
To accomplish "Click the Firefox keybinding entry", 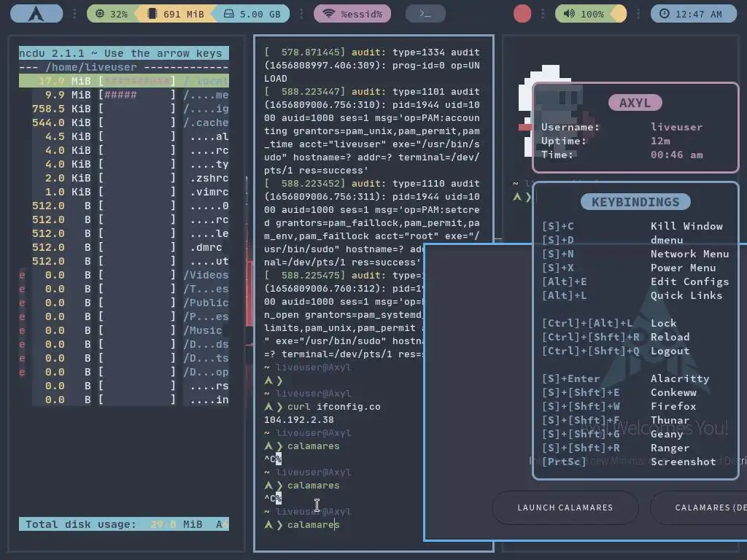I will pos(673,406).
